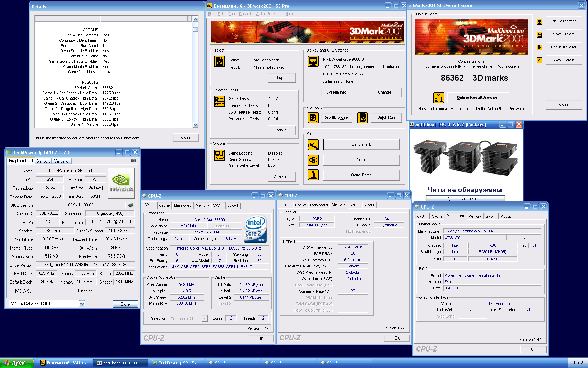Click the Close button in Details window
The image size is (588, 368).
[186, 137]
